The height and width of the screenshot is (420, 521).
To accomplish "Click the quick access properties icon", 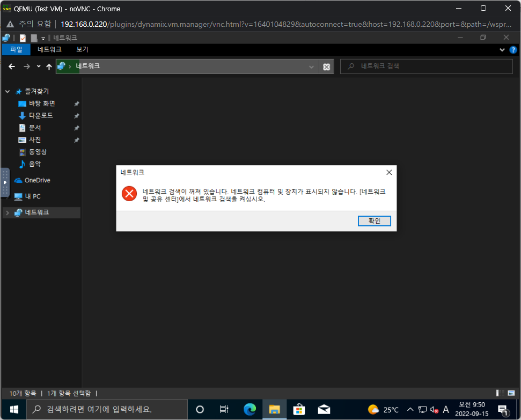I will tap(23, 38).
